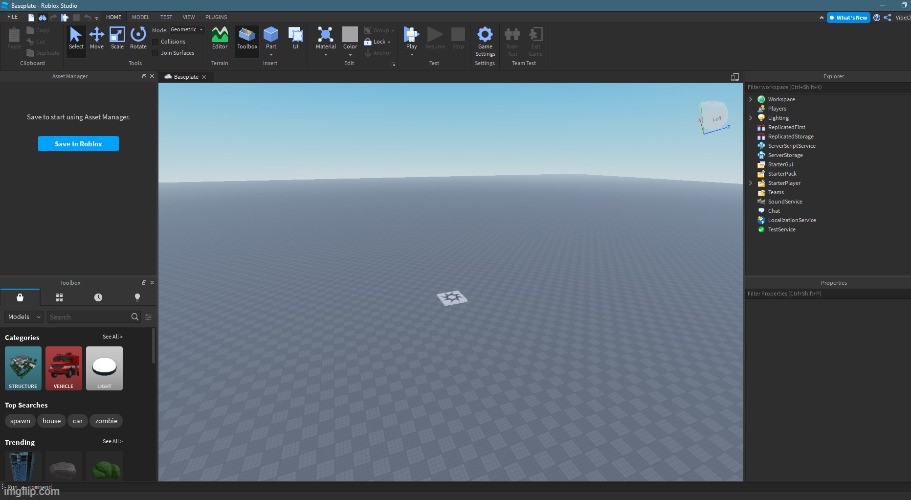Screen dimensions: 911x500
Task: Open the Toolbox Recent tab (clock icon)
Action: click(x=98, y=297)
